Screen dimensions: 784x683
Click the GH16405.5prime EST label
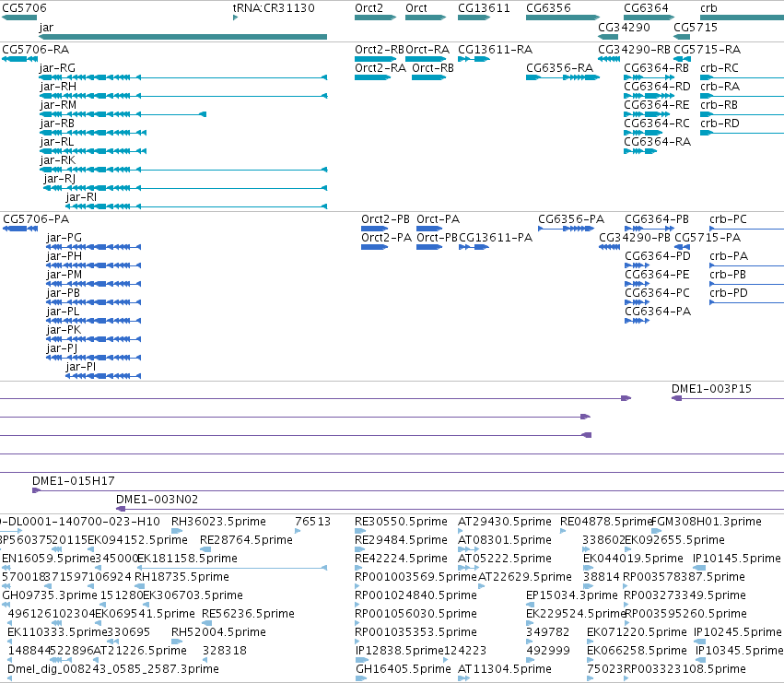click(404, 669)
